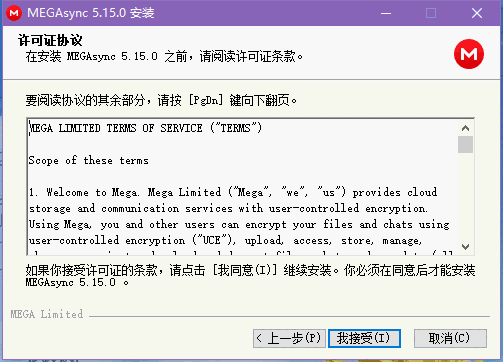Go back with 上一步(P) button
Viewport: 503px width, 362px height.
(289, 338)
